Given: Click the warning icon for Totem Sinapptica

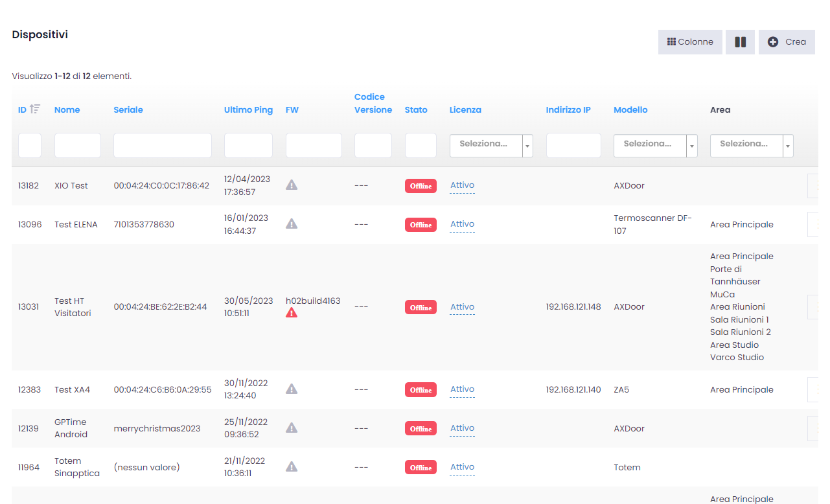Looking at the screenshot, I should tap(292, 467).
